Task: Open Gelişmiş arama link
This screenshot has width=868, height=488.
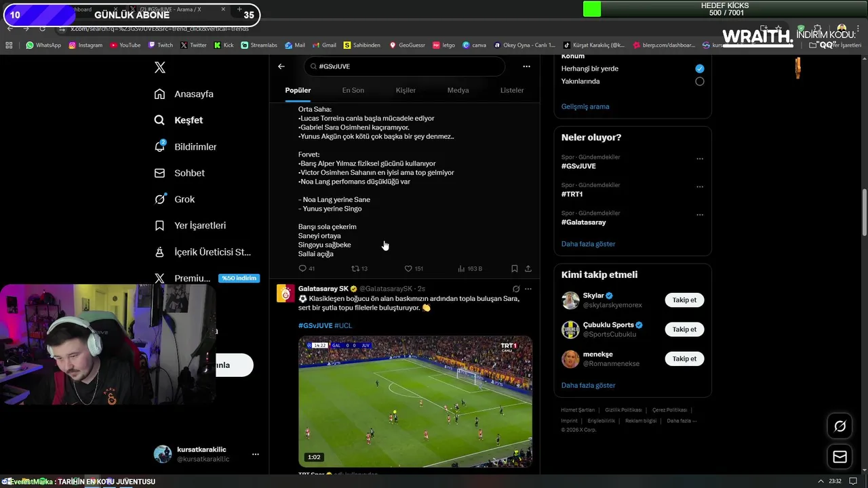Action: click(585, 106)
